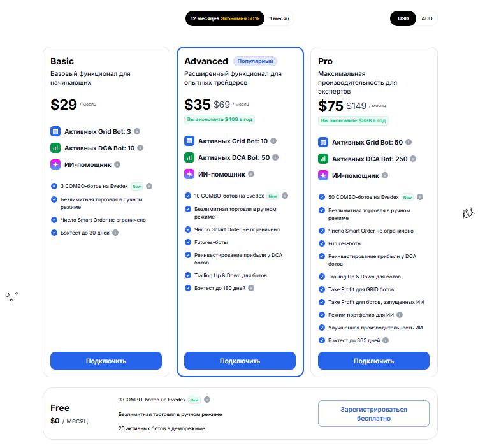Click info icon beside Режим портфолио для ИИ
This screenshot has height=448, width=478.
tap(400, 315)
